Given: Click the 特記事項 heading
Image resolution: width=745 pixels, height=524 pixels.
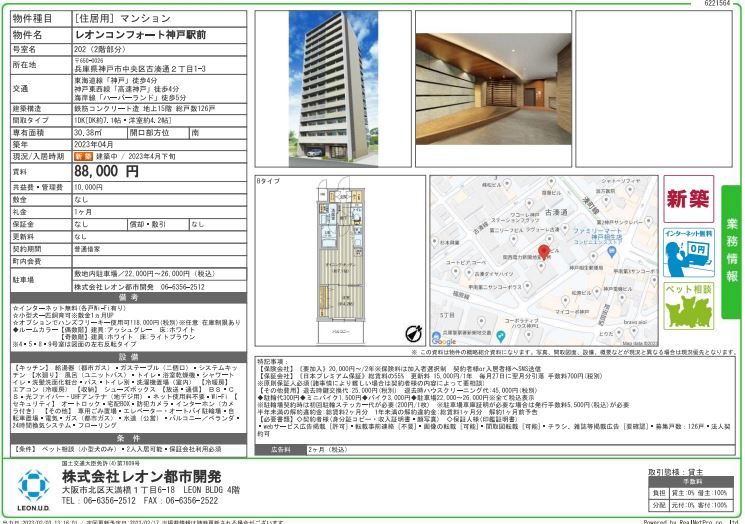Looking at the screenshot, I should coord(273,362).
